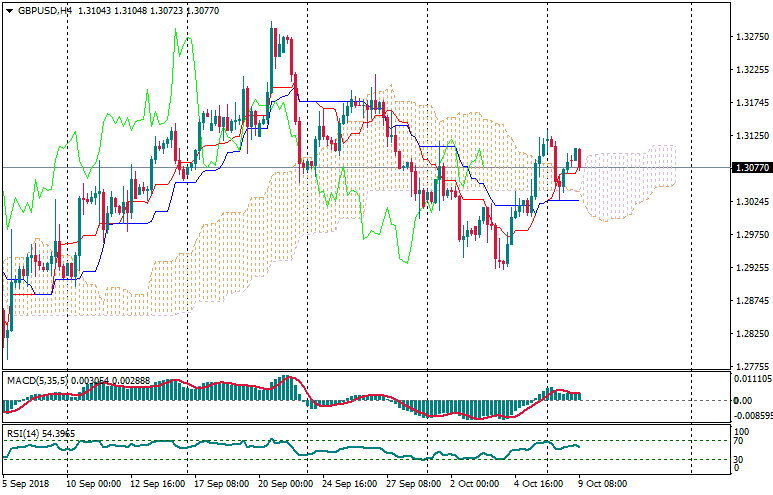Click the 20 Sep 00:00 time label
The image size is (773, 495).
click(285, 484)
